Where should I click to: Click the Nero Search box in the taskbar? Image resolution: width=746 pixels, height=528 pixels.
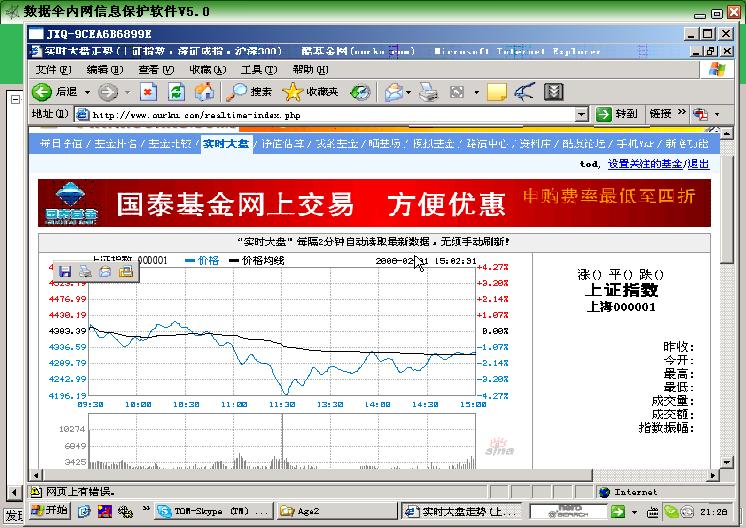click(x=569, y=512)
